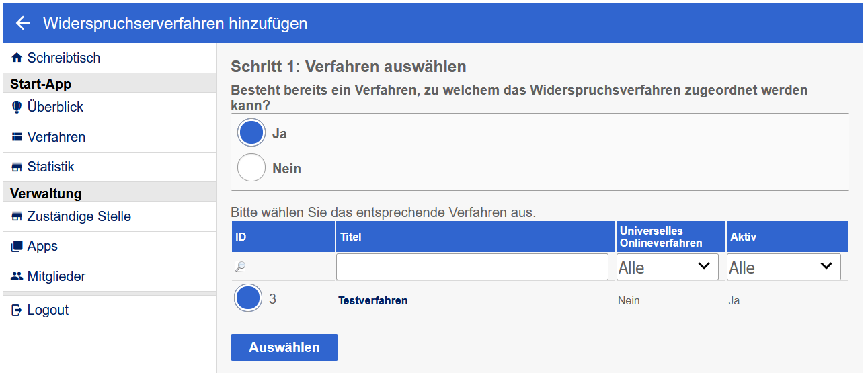Click the back arrow in header

pos(23,24)
